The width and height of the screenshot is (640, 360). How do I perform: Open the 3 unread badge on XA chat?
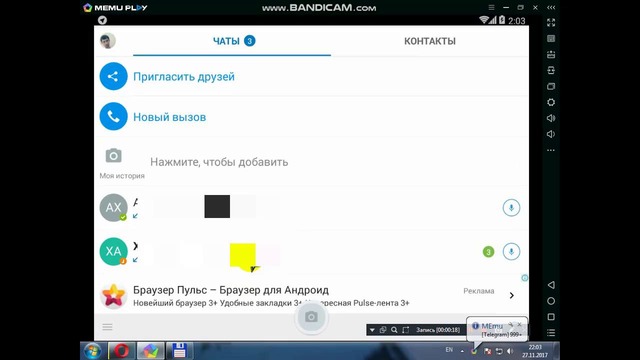488,252
